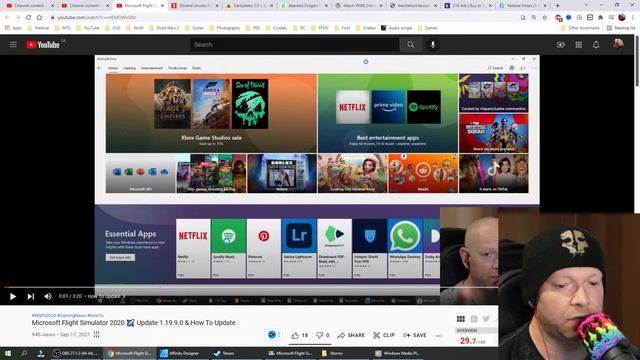Open the FFXIV bookmarks folder
Screen dimensions: 640x360
(x=320, y=28)
